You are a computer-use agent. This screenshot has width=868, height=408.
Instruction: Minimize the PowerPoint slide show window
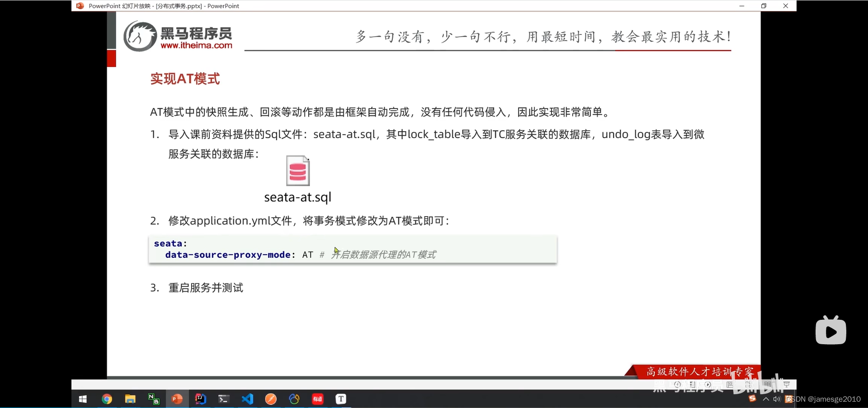[742, 6]
